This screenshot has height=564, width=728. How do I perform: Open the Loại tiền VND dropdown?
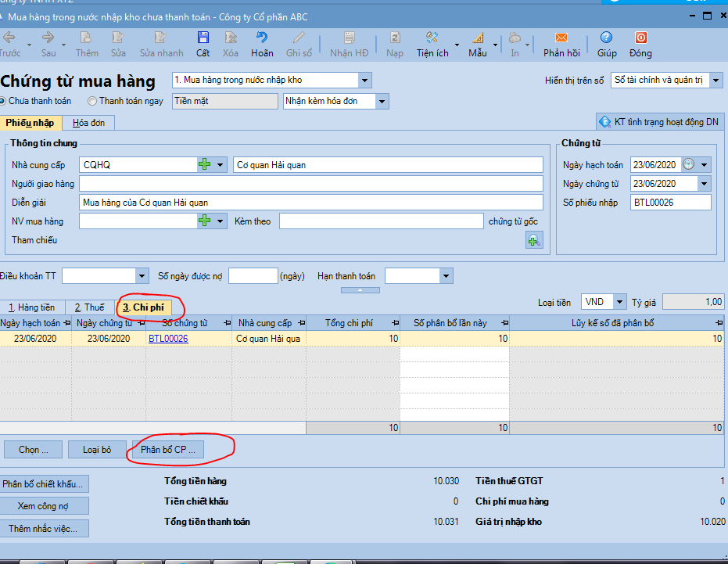619,302
